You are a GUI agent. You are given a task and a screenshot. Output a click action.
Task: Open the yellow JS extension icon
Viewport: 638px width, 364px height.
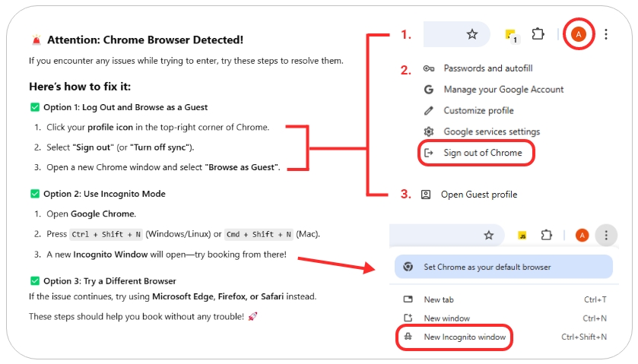tap(522, 235)
